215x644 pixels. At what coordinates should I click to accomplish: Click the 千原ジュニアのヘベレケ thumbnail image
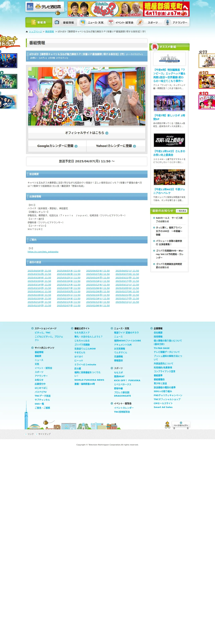169,177
